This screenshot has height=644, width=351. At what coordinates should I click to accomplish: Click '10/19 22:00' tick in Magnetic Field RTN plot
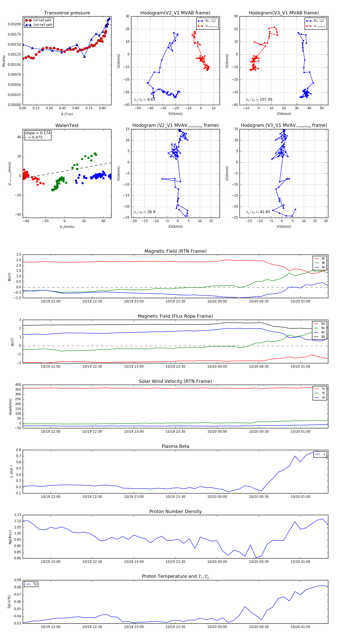[51, 301]
